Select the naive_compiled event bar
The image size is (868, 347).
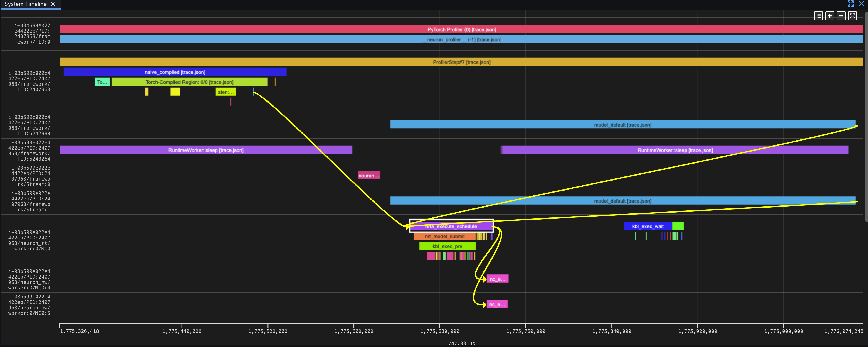[175, 72]
